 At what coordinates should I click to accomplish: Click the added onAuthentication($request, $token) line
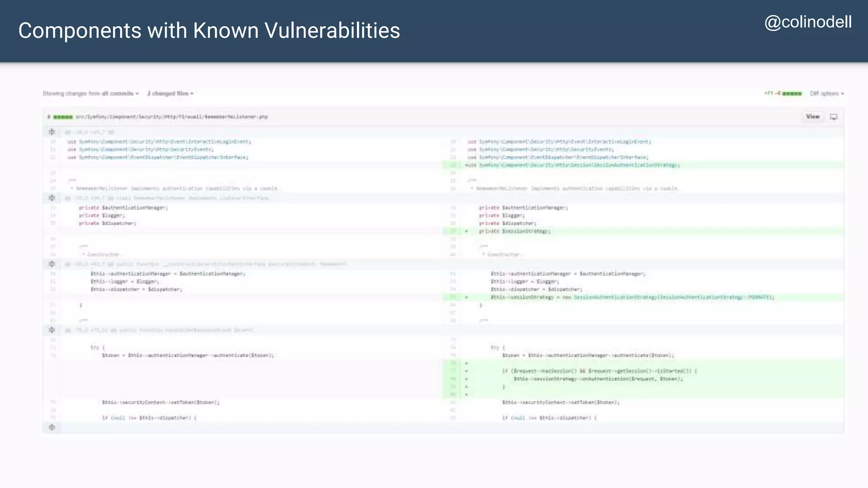[643, 379]
